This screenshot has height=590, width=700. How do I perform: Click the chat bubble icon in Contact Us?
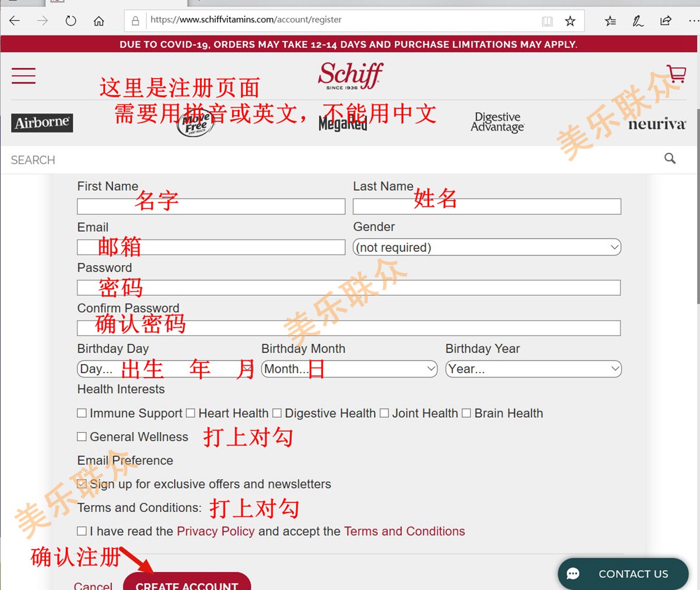tap(573, 574)
